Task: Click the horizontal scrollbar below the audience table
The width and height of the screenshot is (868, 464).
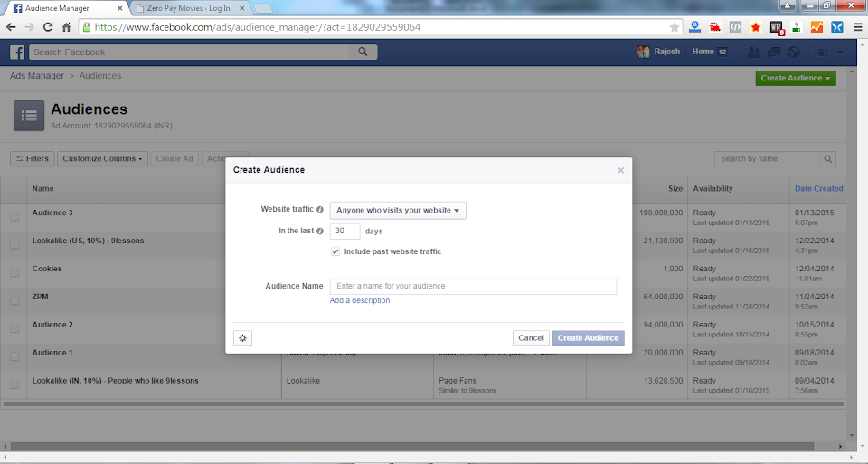Action: click(423, 404)
